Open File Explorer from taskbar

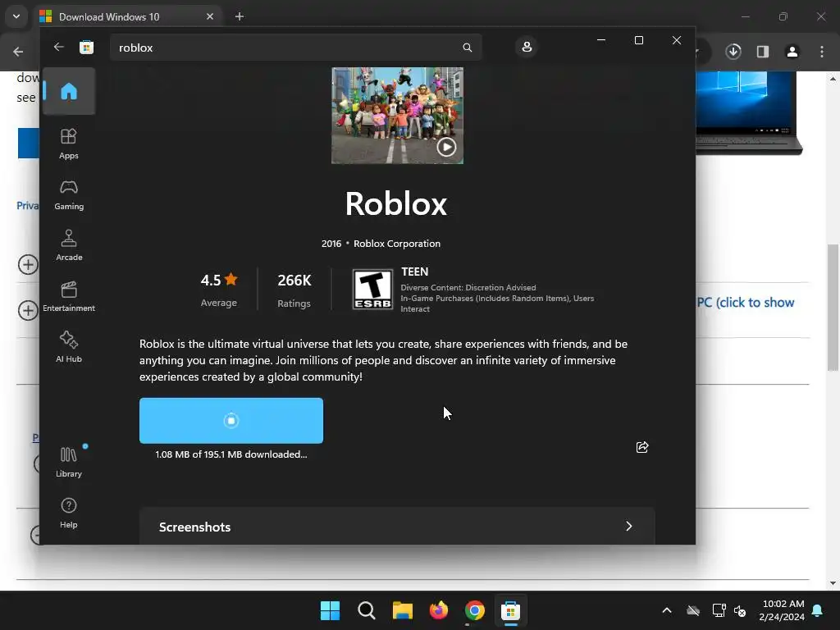tap(402, 610)
